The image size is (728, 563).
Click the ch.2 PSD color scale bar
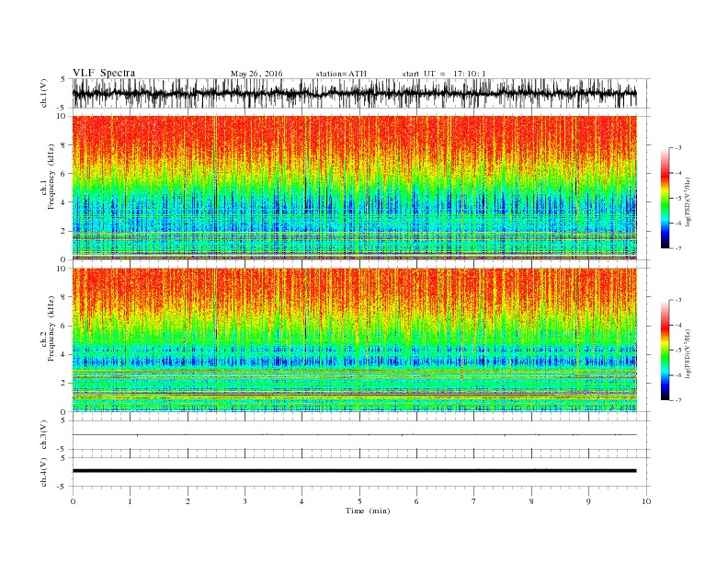point(665,350)
